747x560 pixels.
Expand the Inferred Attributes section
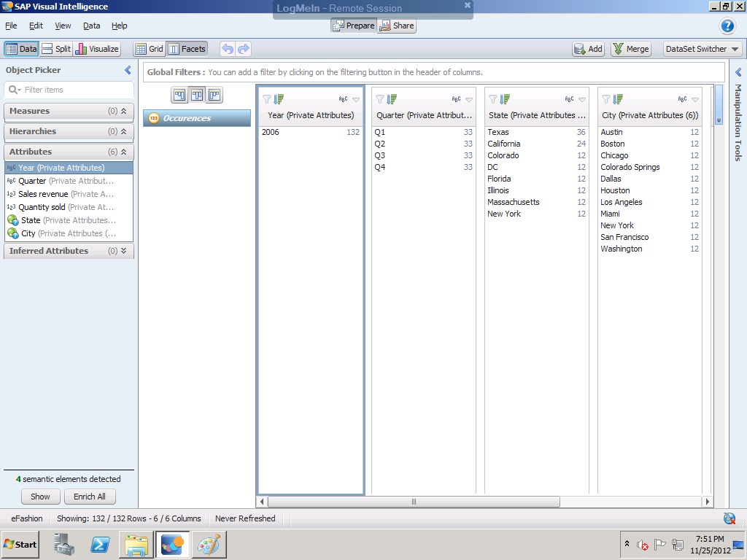[123, 251]
